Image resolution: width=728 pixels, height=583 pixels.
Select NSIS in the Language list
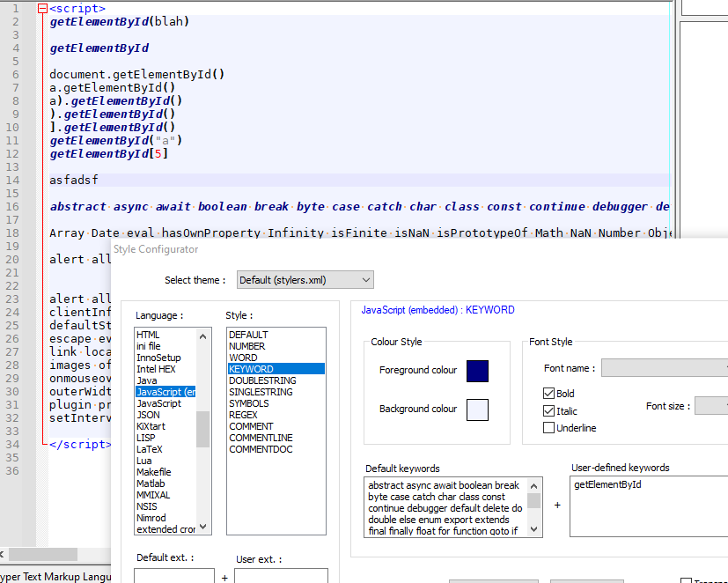pyautogui.click(x=147, y=506)
